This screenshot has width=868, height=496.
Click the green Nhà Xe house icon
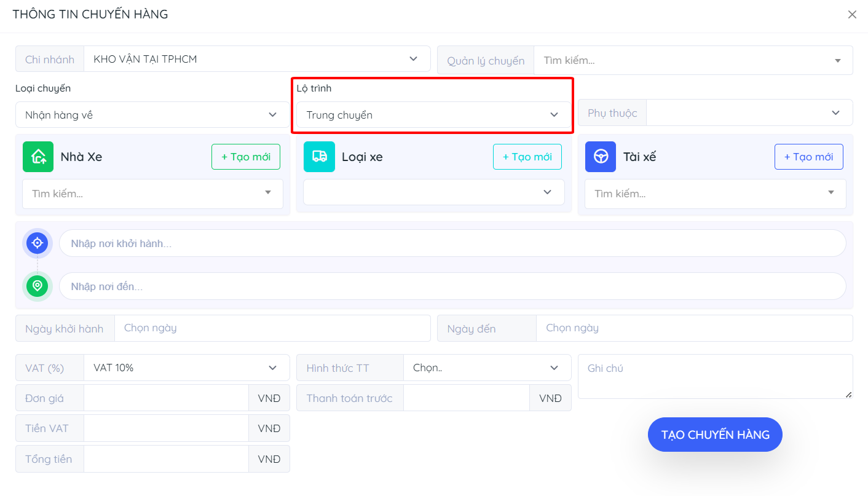point(38,157)
